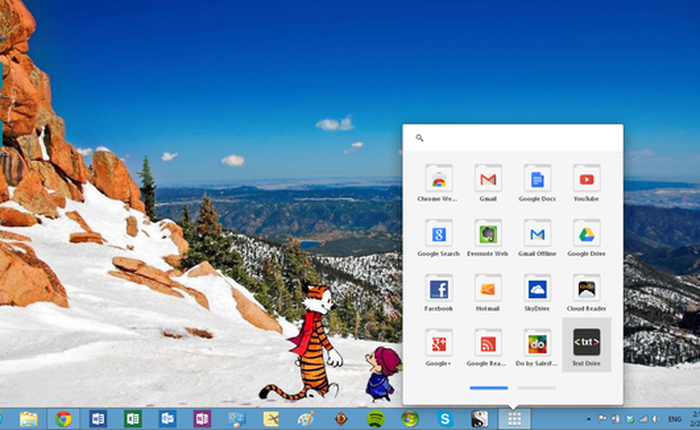Open Google Chrome from the taskbar

pos(63,419)
